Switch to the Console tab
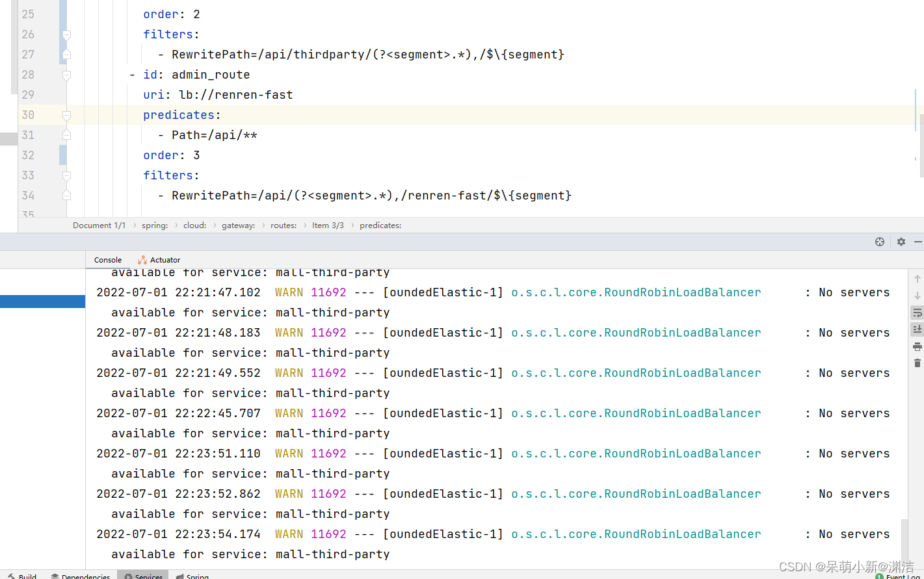This screenshot has width=924, height=579. [x=108, y=260]
